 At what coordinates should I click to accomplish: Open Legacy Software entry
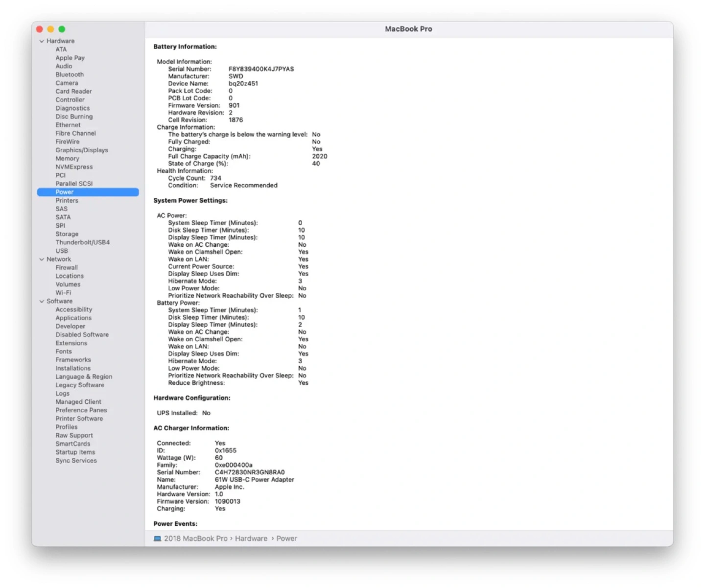80,385
